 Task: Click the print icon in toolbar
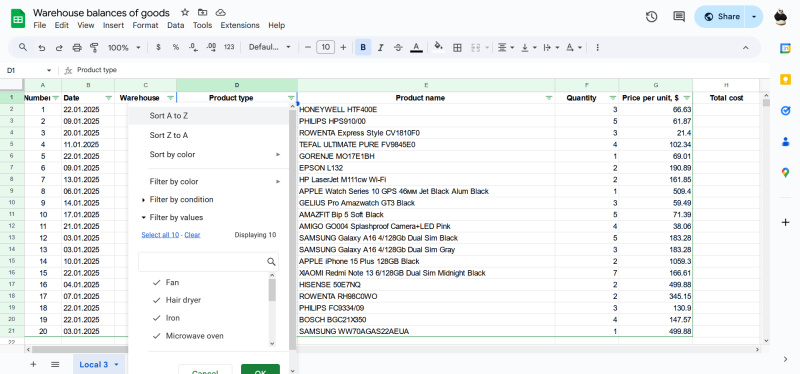click(77, 47)
